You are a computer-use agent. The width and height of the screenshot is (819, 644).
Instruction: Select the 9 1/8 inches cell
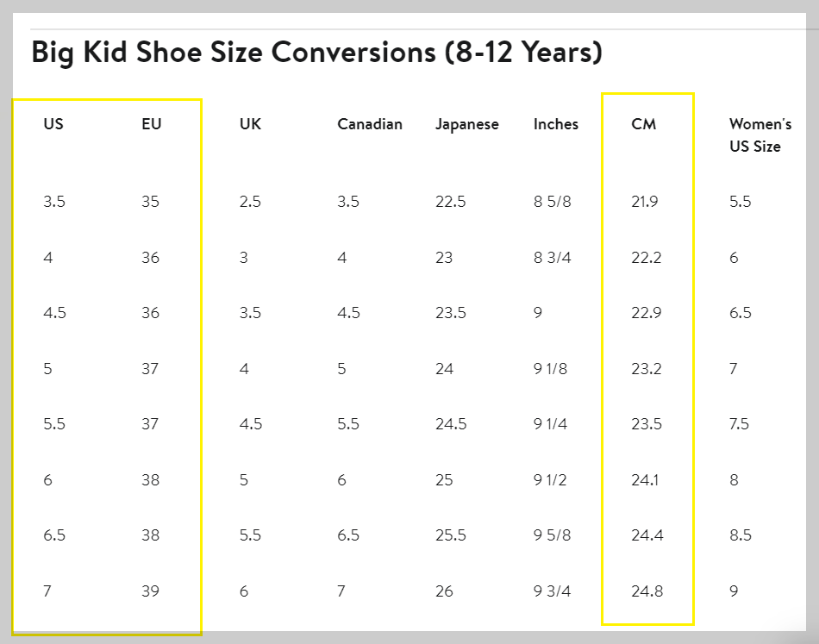pyautogui.click(x=550, y=369)
